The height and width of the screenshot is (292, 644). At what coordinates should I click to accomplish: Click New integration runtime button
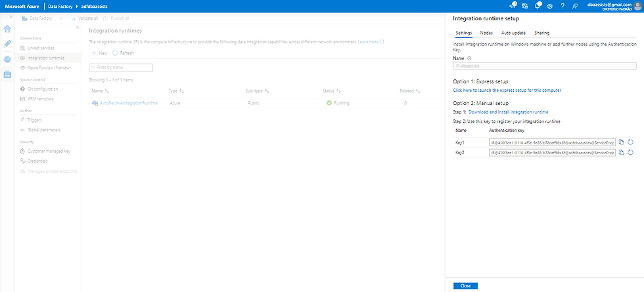(x=99, y=53)
